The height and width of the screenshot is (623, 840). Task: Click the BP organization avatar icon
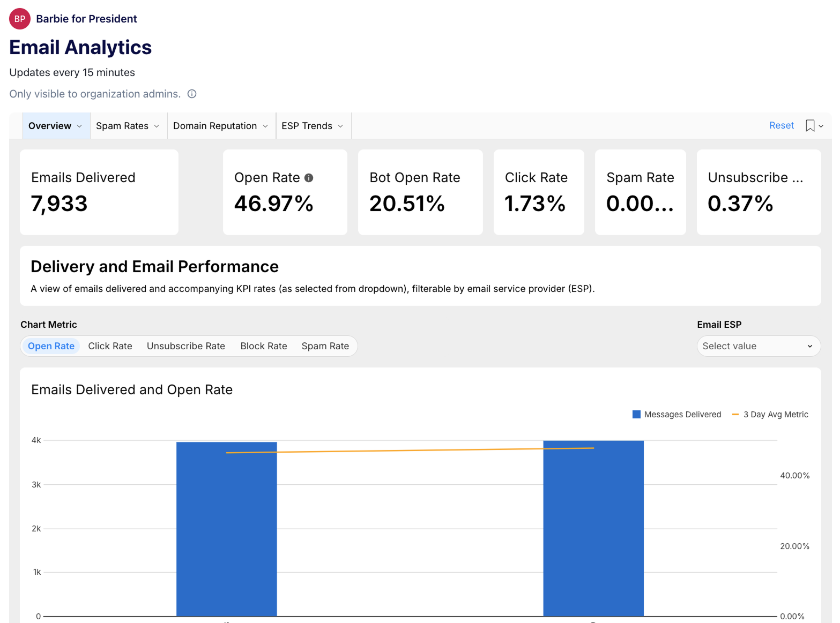coord(19,19)
